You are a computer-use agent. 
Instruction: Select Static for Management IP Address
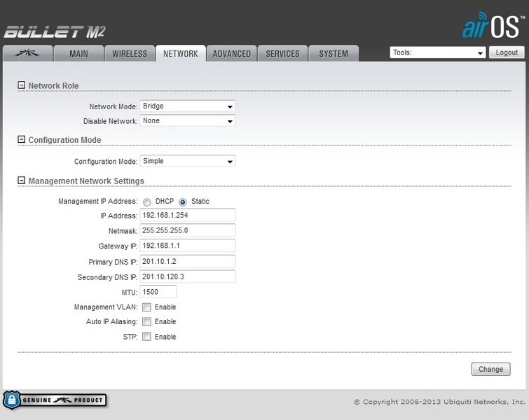pyautogui.click(x=182, y=202)
